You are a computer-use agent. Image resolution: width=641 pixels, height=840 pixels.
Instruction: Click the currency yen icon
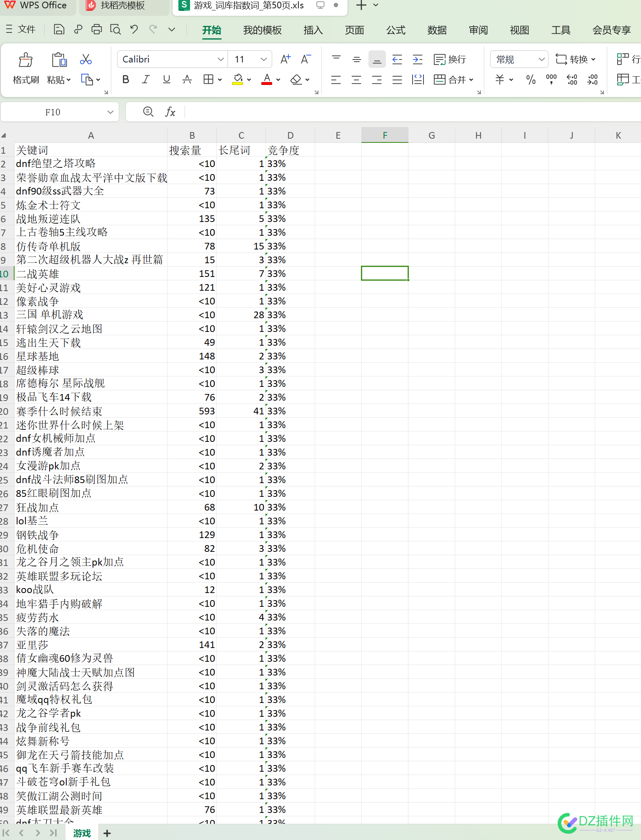(x=500, y=80)
